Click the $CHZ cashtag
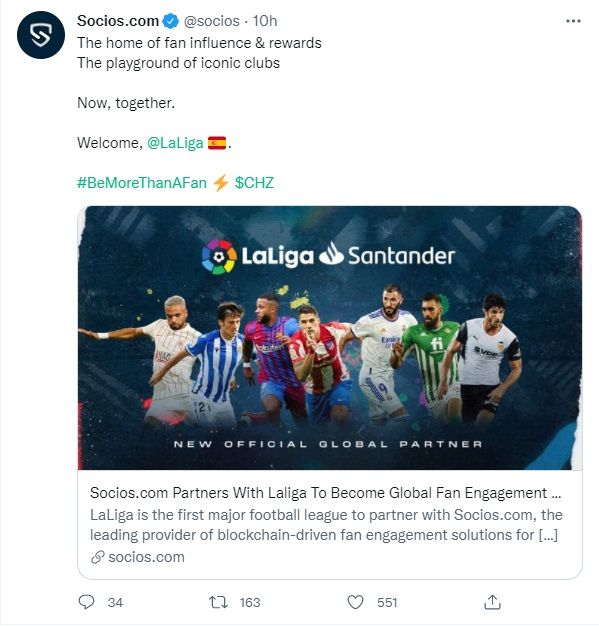The height and width of the screenshot is (626, 599). [x=254, y=182]
